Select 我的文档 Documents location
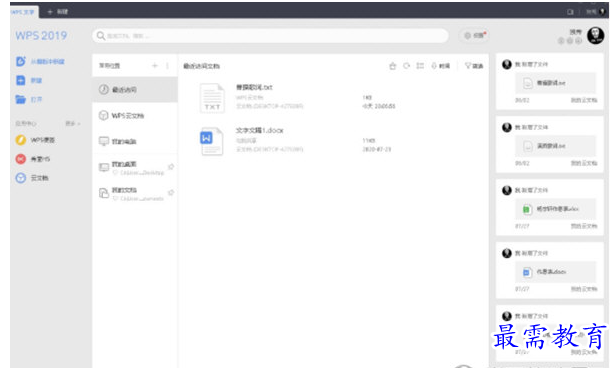This screenshot has height=368, width=615. [x=135, y=193]
